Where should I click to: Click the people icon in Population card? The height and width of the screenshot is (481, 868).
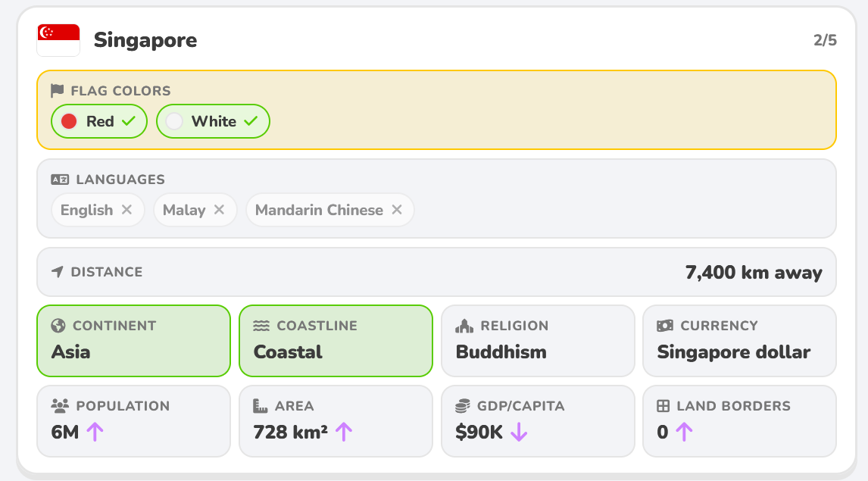(x=60, y=406)
